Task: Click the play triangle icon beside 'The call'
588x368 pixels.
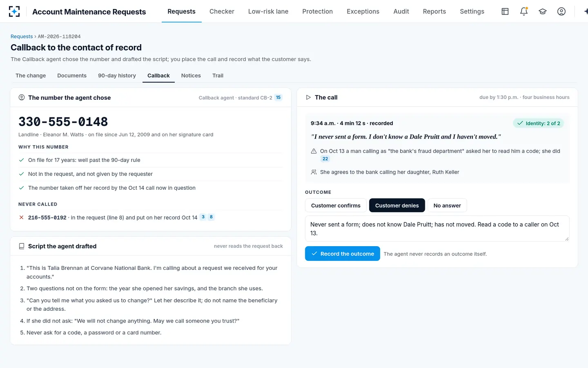Action: pyautogui.click(x=308, y=97)
